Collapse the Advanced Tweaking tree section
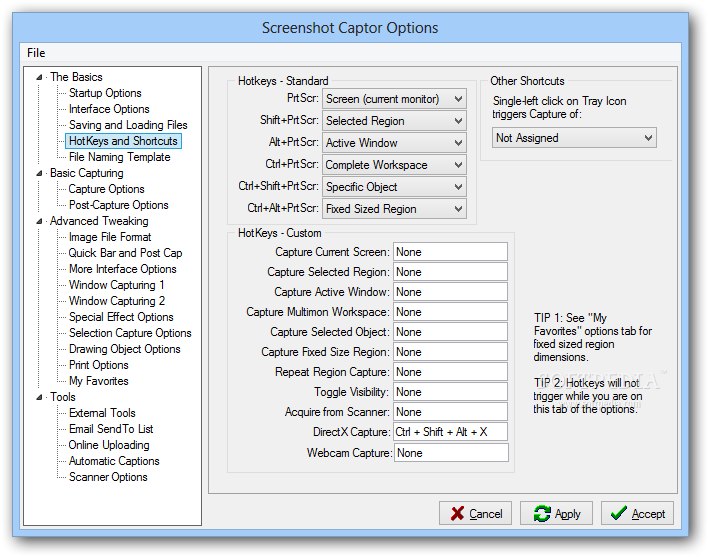The image size is (709, 557). coord(39,221)
